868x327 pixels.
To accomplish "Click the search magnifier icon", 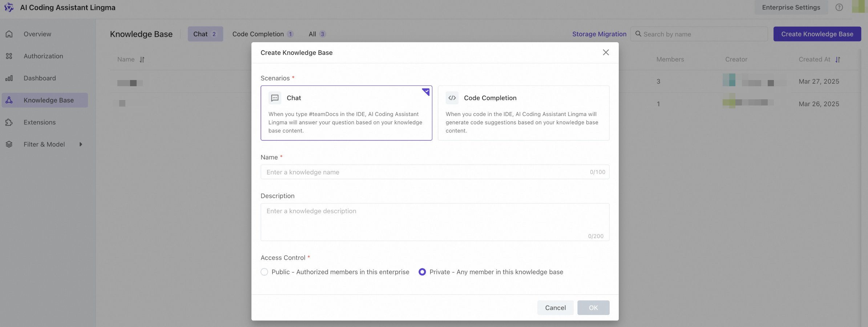I will (x=638, y=34).
